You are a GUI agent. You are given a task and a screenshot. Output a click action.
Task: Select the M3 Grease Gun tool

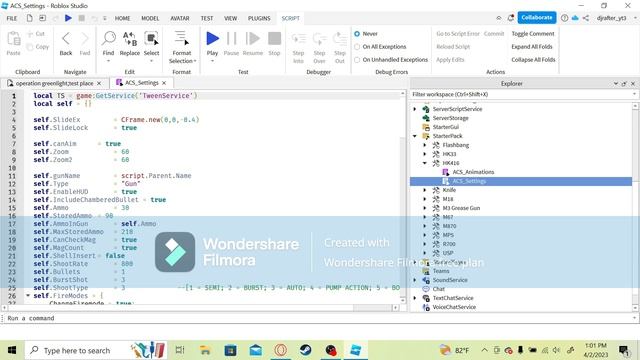pyautogui.click(x=461, y=208)
